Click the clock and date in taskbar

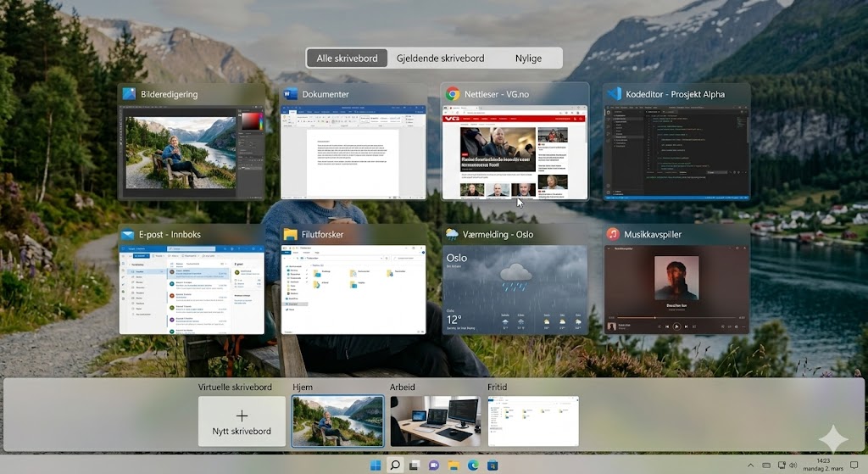(822, 466)
